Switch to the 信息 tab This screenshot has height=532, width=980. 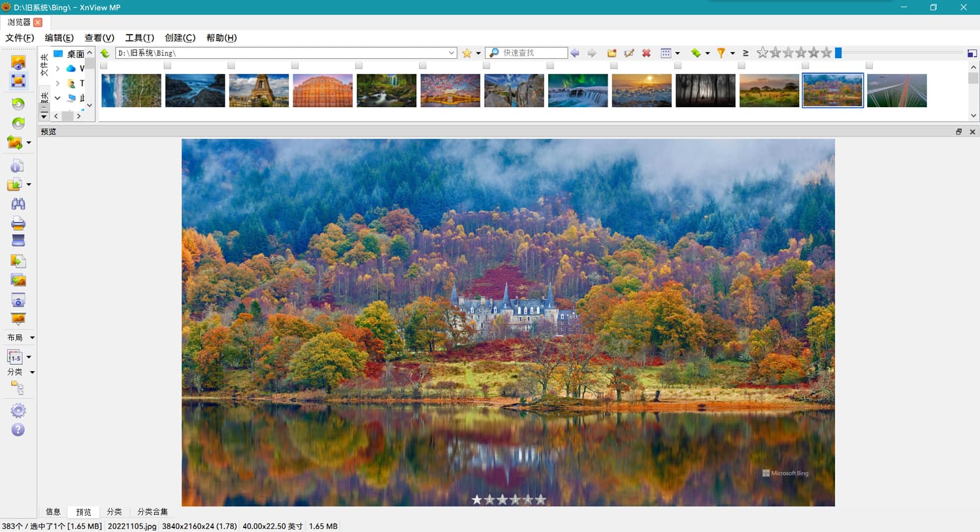pos(53,512)
